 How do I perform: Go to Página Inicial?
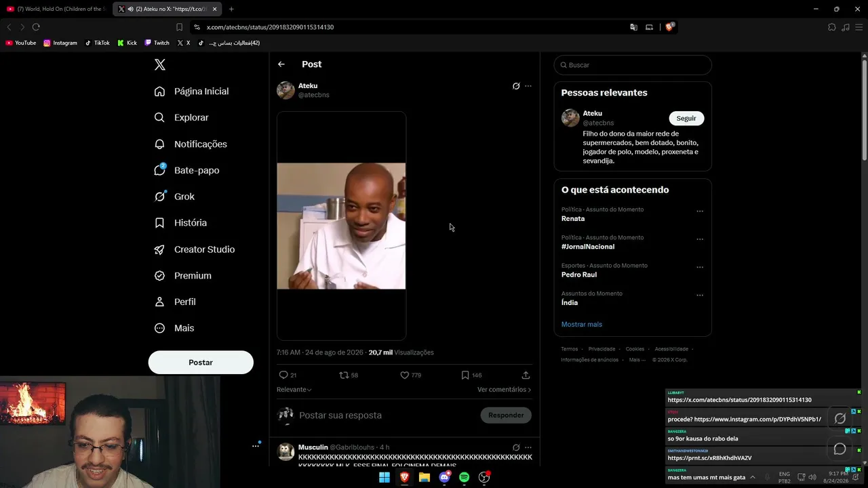point(192,91)
